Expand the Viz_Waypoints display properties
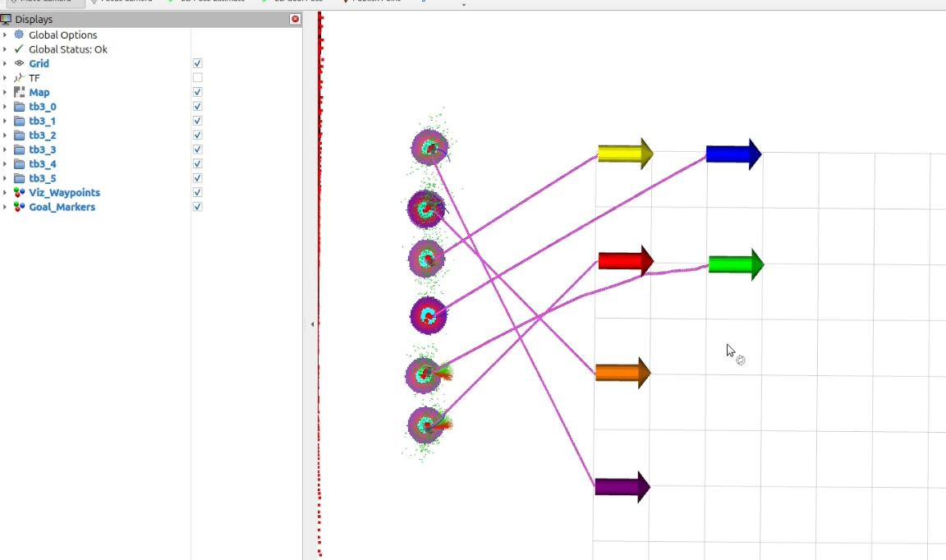This screenshot has width=946, height=560. (x=5, y=193)
